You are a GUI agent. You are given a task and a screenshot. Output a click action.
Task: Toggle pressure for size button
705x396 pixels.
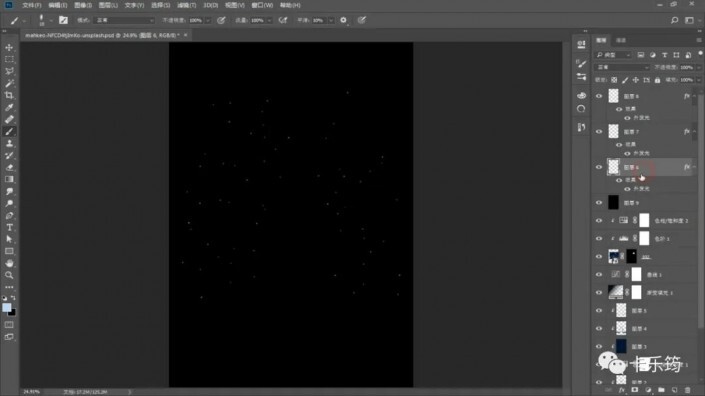pos(362,20)
